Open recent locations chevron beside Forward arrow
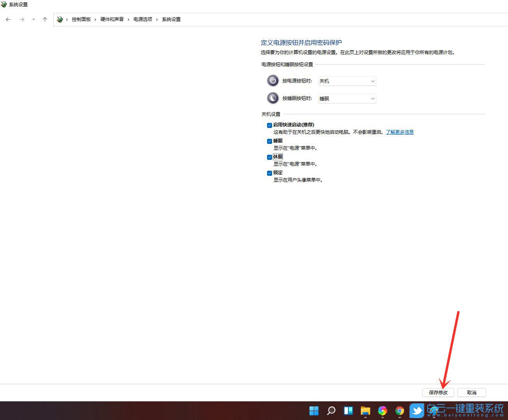 tap(33, 19)
